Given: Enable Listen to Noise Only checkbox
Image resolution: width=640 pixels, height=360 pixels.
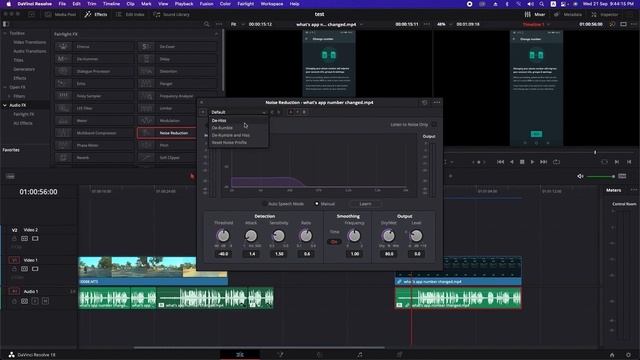Looking at the screenshot, I should 434,124.
